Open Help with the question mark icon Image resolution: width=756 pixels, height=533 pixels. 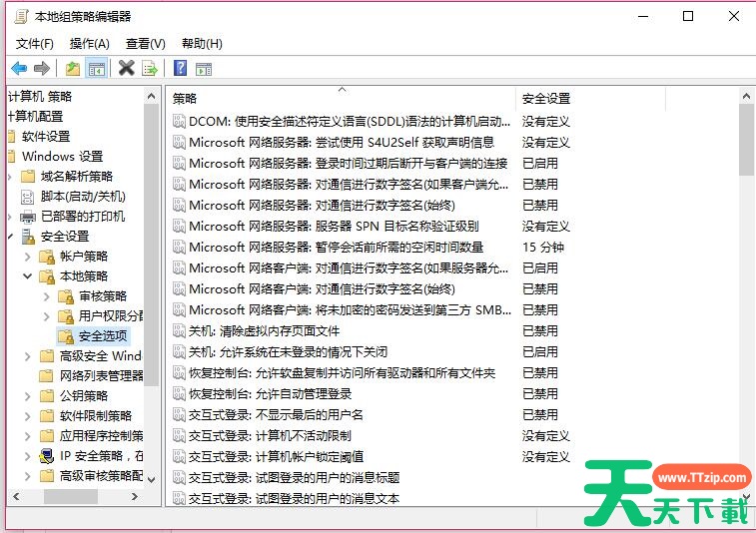[180, 68]
